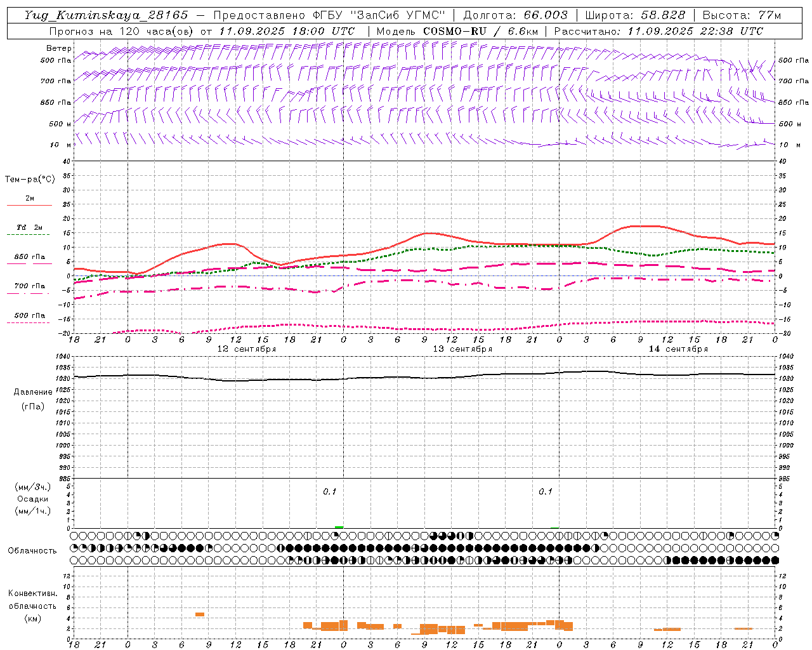Select the 14 сентября date label
Screen dimensions: 812x650
point(678,349)
